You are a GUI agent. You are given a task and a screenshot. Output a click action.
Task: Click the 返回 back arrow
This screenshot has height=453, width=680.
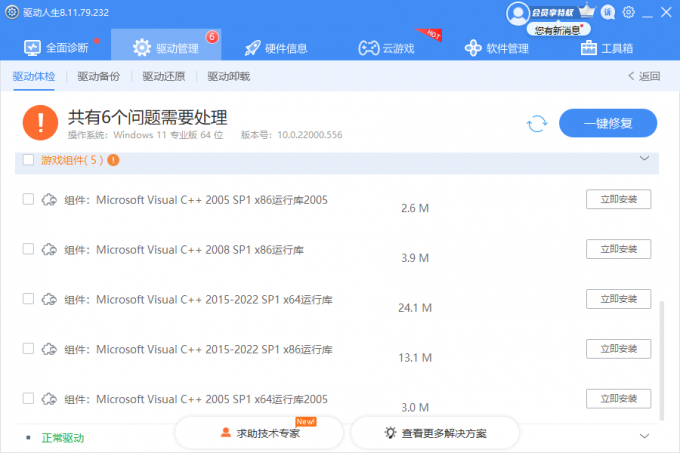tap(644, 76)
